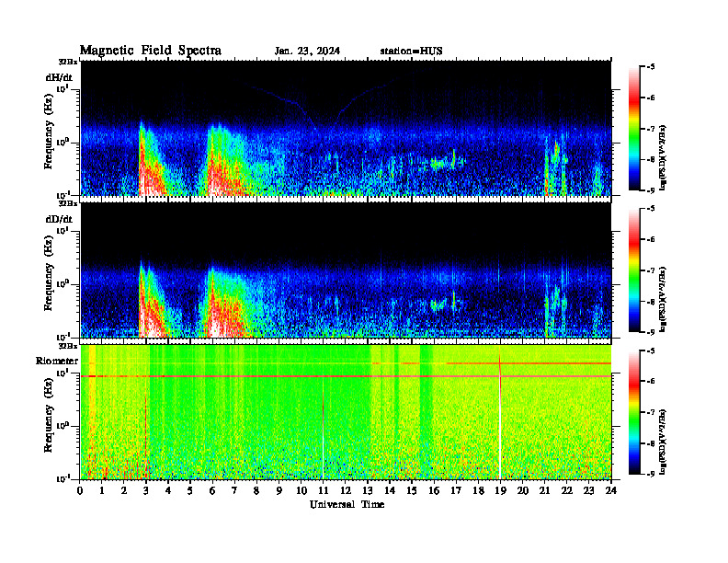Click hour '22' on the time axis
Screen dimensions: 728x563
[567, 490]
